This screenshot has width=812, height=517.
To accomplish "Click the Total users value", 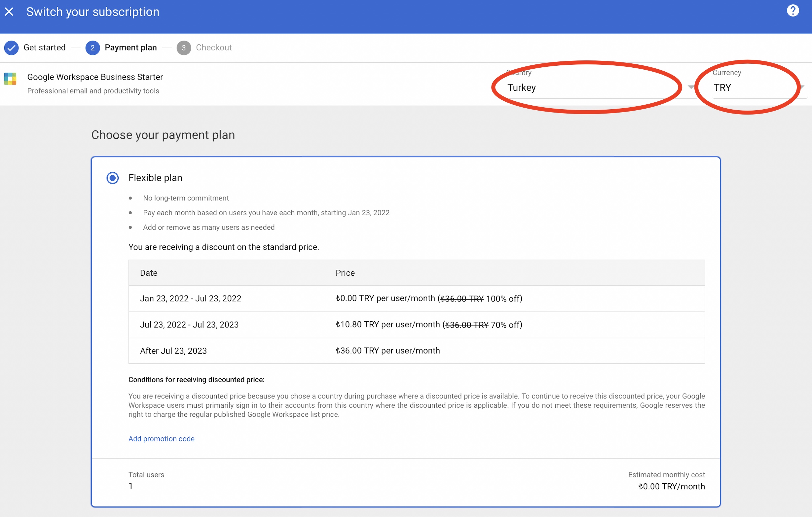I will [131, 486].
